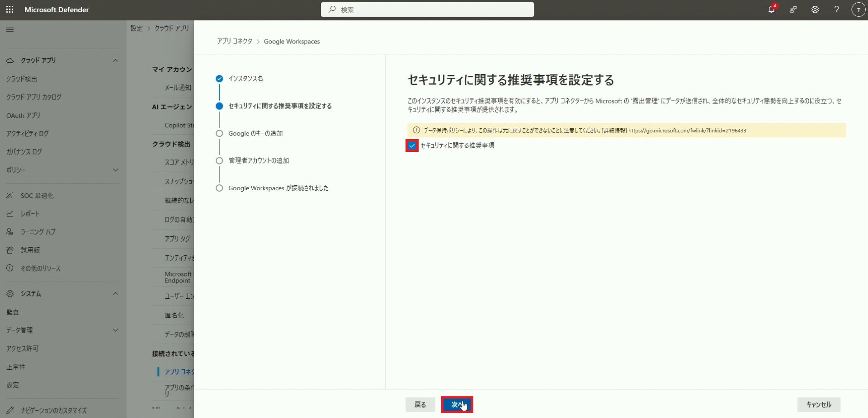Viewport: 868px width, 418px height.
Task: Toggle the hamburger navigation menu
Action: pos(10,30)
